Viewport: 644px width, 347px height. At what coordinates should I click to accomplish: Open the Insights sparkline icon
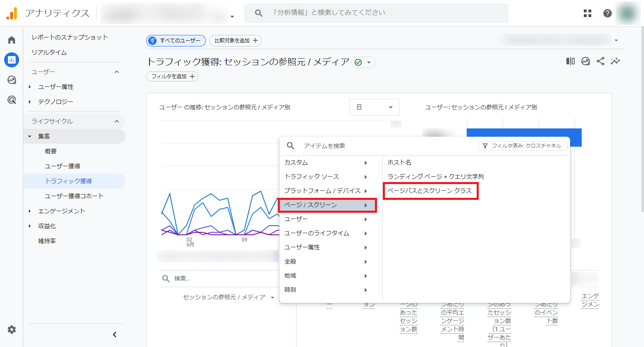point(615,61)
